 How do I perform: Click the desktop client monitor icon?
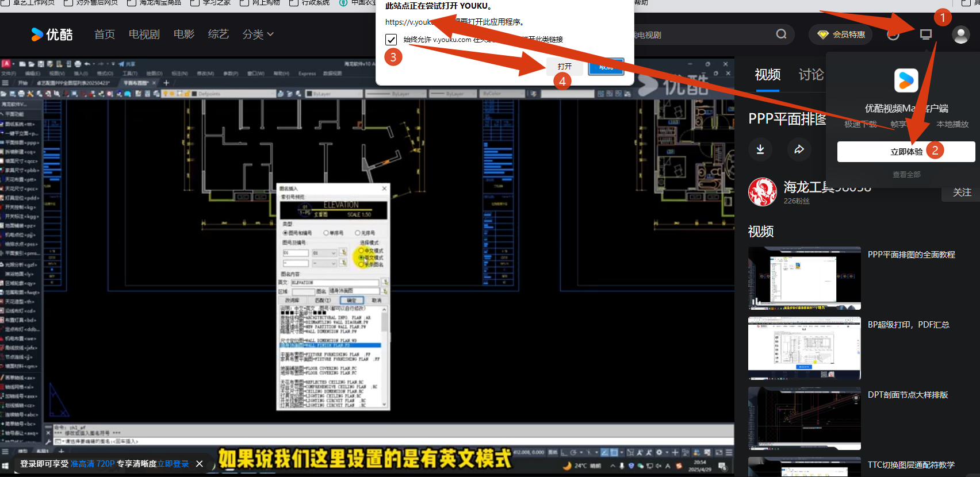pyautogui.click(x=926, y=34)
